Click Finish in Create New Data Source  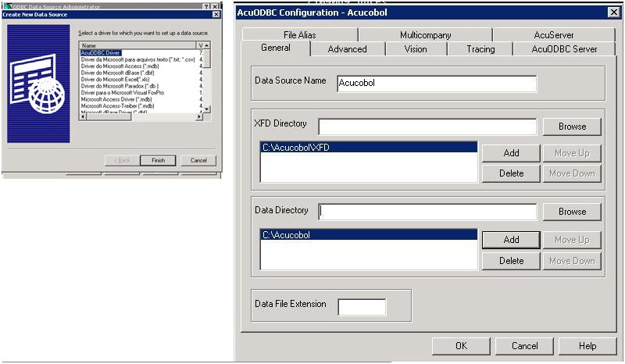coord(158,160)
